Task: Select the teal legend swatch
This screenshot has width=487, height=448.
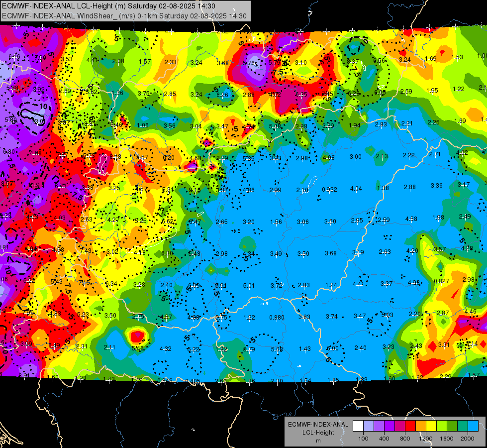Action: [463, 426]
